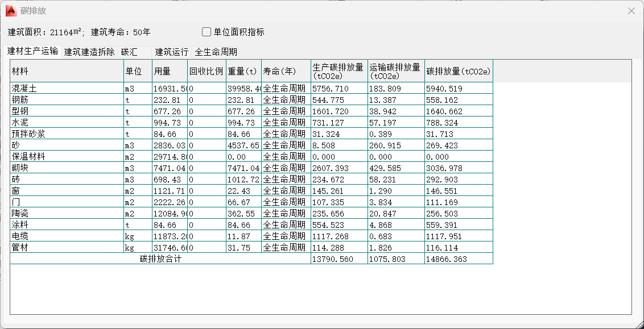Enable the 单位面积指标 checkbox
This screenshot has height=329, width=644.
point(207,32)
